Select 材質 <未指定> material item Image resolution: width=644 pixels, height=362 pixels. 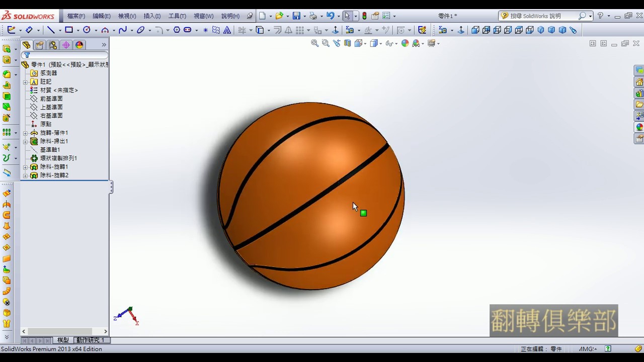pos(59,90)
